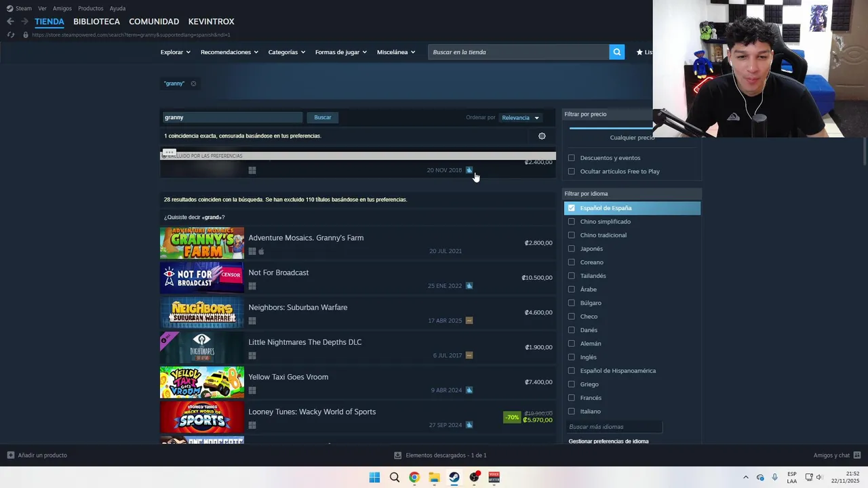Screen dimensions: 868x488
Task: Click the «grand» suggestion link
Action: (210, 218)
